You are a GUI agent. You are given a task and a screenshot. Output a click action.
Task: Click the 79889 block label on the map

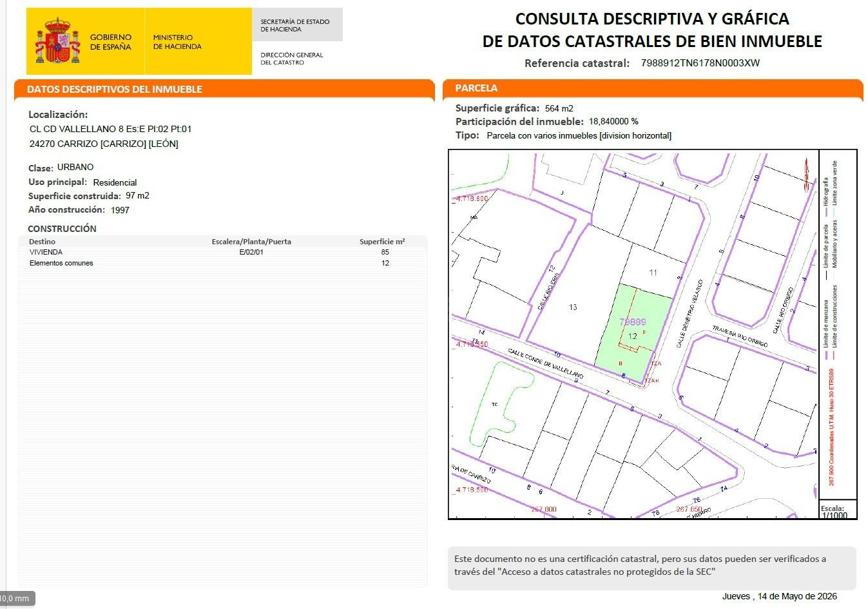pos(632,322)
